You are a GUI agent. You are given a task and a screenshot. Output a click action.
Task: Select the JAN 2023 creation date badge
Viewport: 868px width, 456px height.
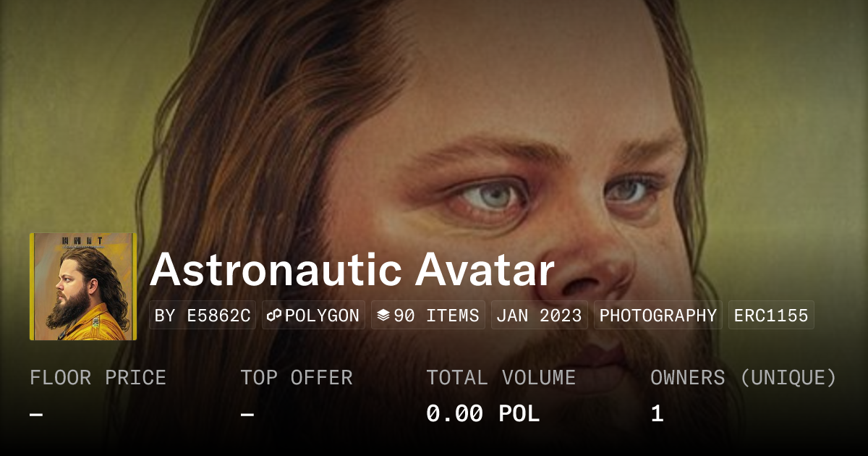[539, 316]
